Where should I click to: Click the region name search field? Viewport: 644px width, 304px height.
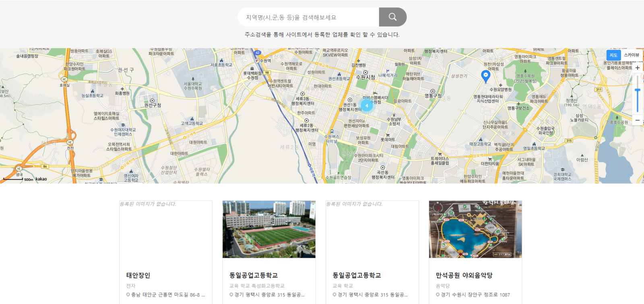click(x=308, y=17)
